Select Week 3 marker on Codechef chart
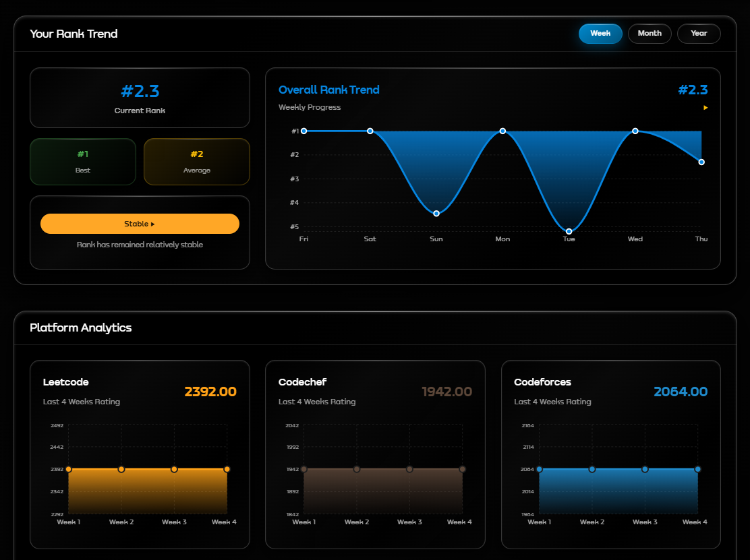 coord(409,468)
